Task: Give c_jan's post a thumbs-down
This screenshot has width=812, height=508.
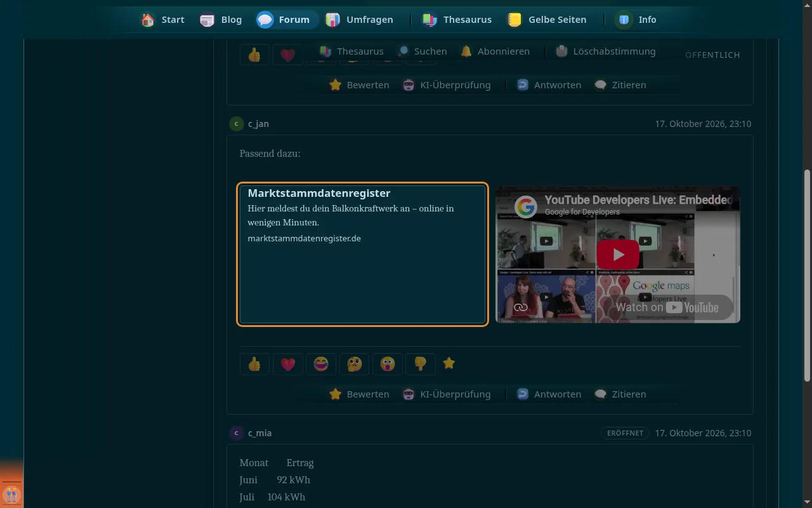Action: click(x=420, y=364)
